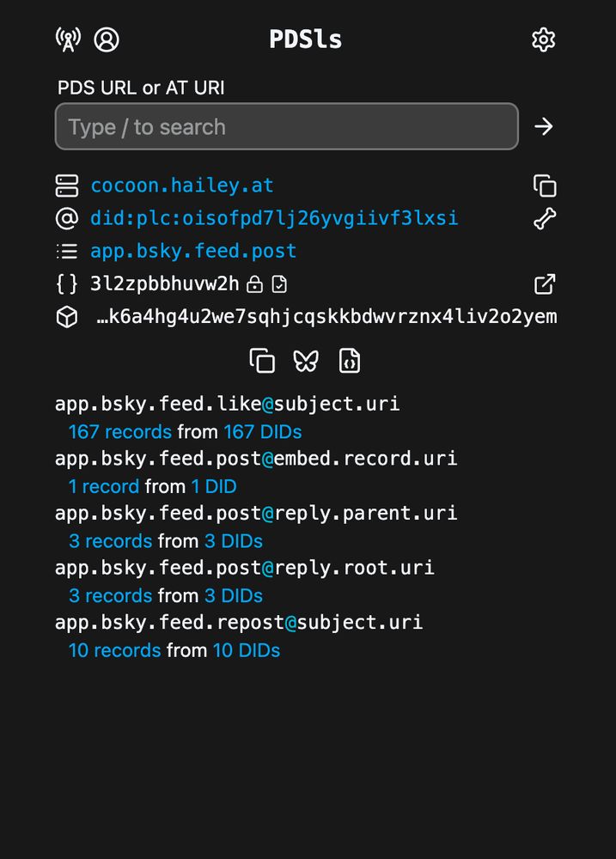Open cocoon.hailey.at PDS link
616x859 pixels.
(182, 186)
